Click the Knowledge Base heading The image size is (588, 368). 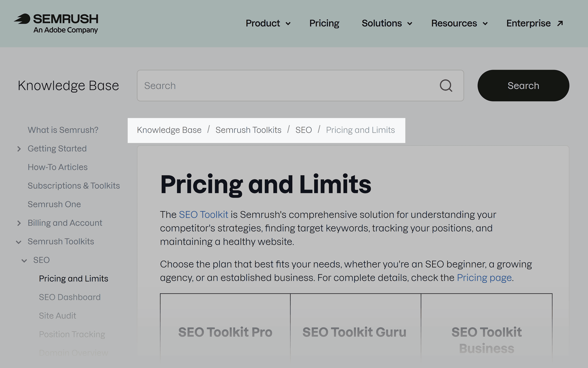pos(68,86)
